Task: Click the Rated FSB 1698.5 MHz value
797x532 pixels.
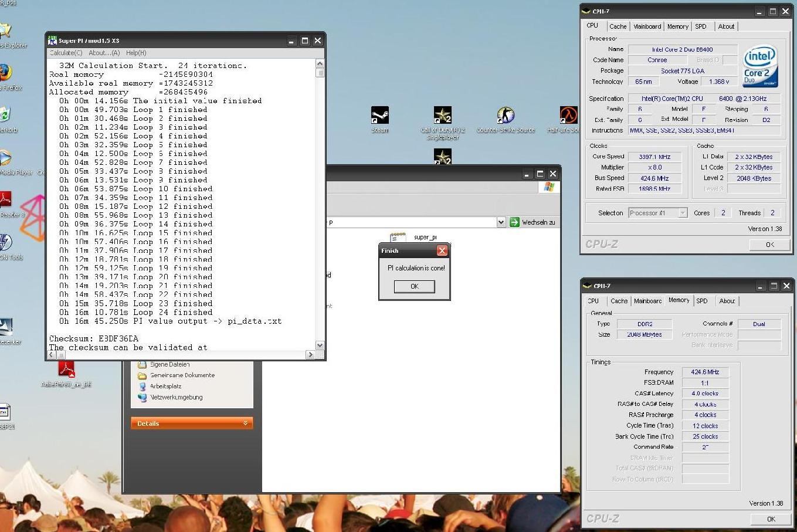Action: (655, 189)
